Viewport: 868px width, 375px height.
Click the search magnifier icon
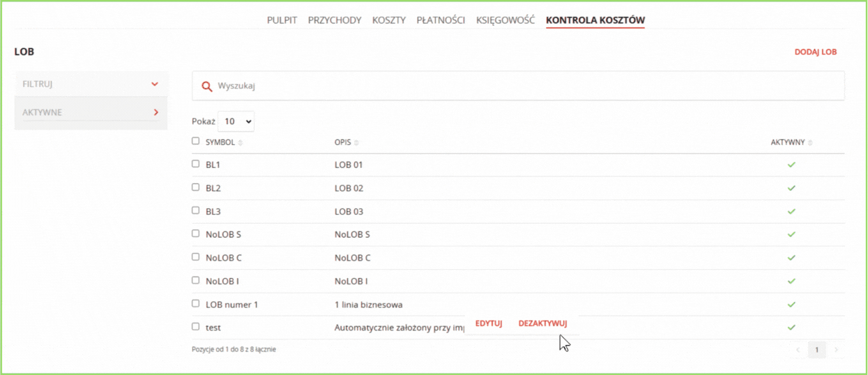206,86
